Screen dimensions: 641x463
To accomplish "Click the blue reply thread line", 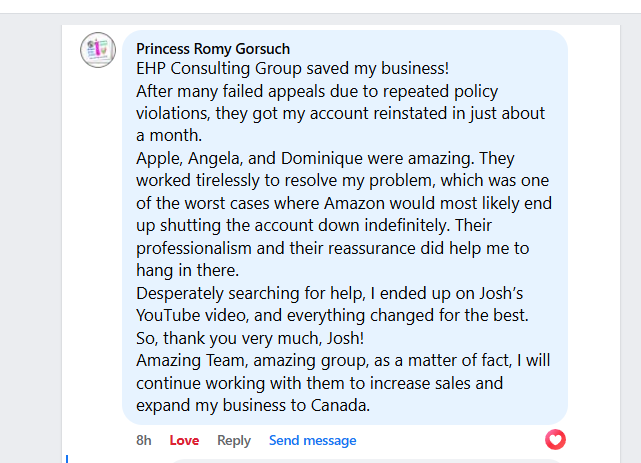I will pyautogui.click(x=68, y=458).
